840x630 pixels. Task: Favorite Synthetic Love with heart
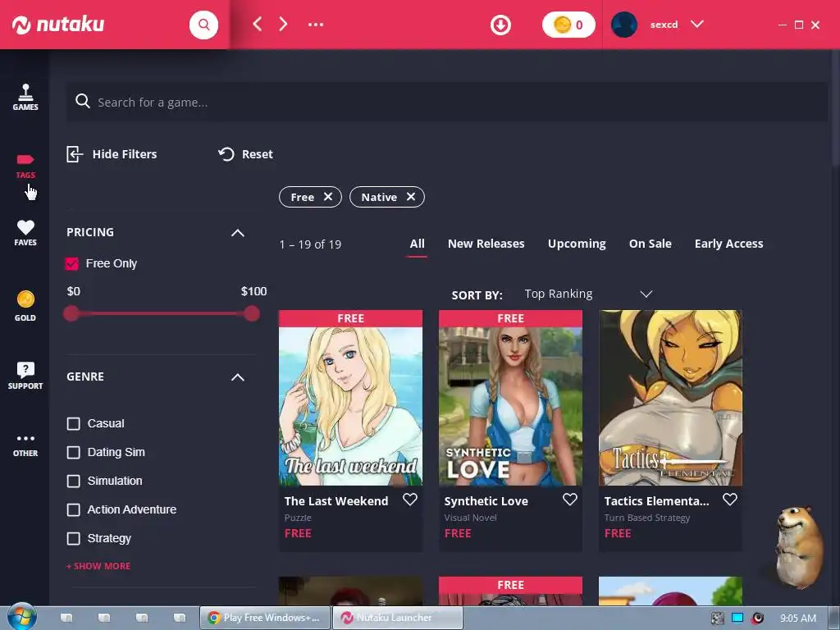coord(570,500)
